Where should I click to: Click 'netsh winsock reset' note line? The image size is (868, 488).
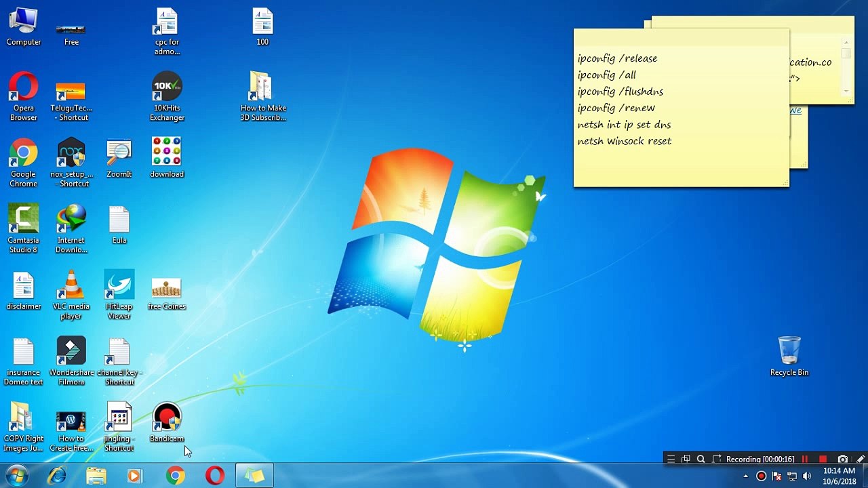[x=625, y=141]
